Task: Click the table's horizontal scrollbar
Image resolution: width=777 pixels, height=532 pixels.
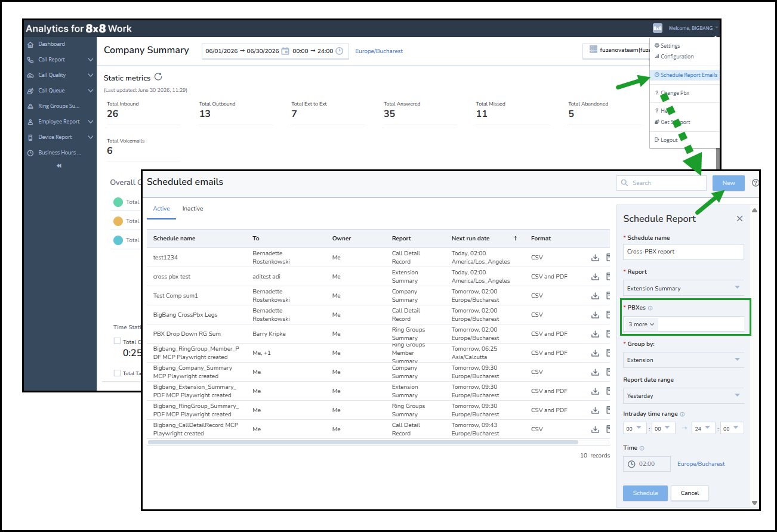Action: tap(363, 443)
